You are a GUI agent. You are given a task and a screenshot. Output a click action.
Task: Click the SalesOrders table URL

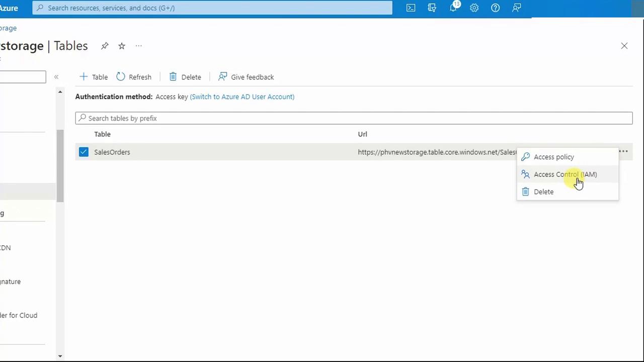[x=437, y=152]
